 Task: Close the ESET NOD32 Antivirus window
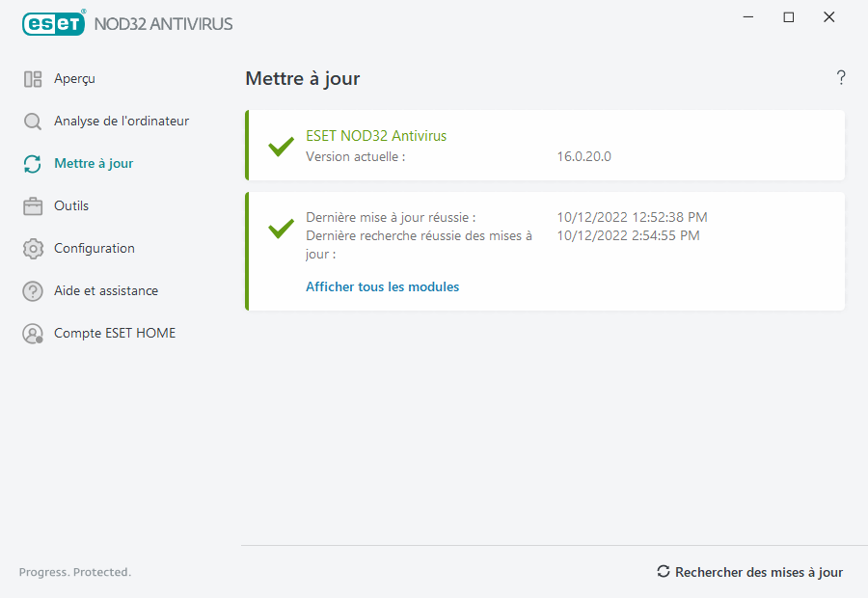pos(829,17)
